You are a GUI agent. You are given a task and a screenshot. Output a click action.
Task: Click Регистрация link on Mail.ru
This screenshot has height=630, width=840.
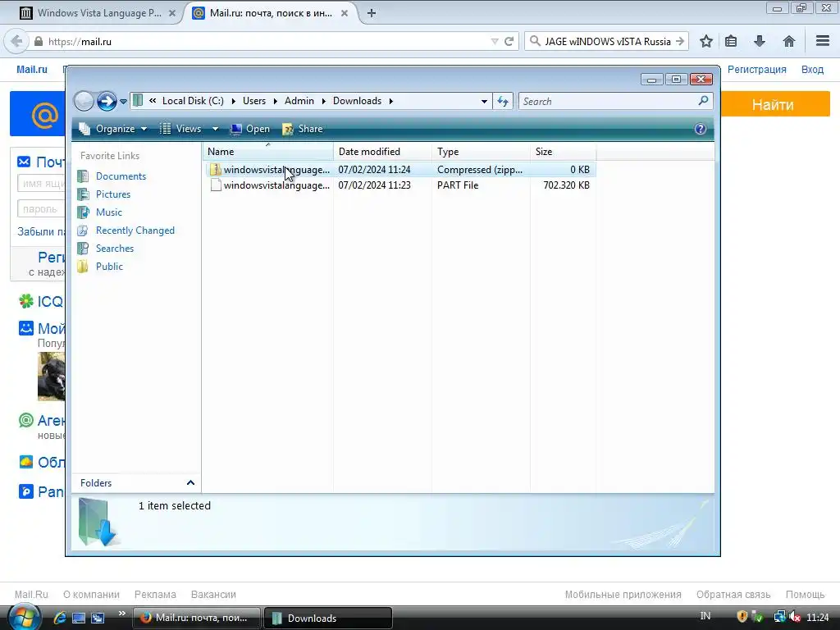[756, 69]
